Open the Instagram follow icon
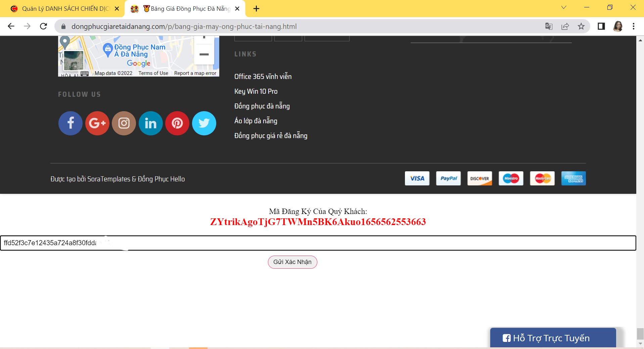 tap(124, 123)
